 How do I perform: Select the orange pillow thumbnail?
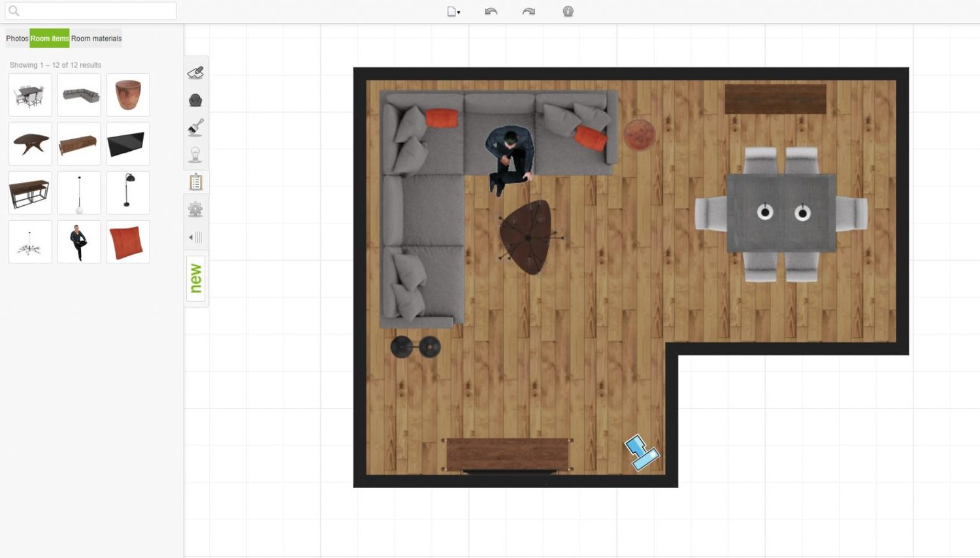[127, 242]
